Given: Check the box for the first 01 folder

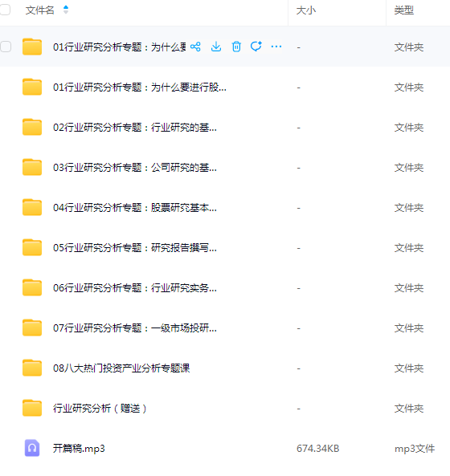Looking at the screenshot, I should coord(6,47).
